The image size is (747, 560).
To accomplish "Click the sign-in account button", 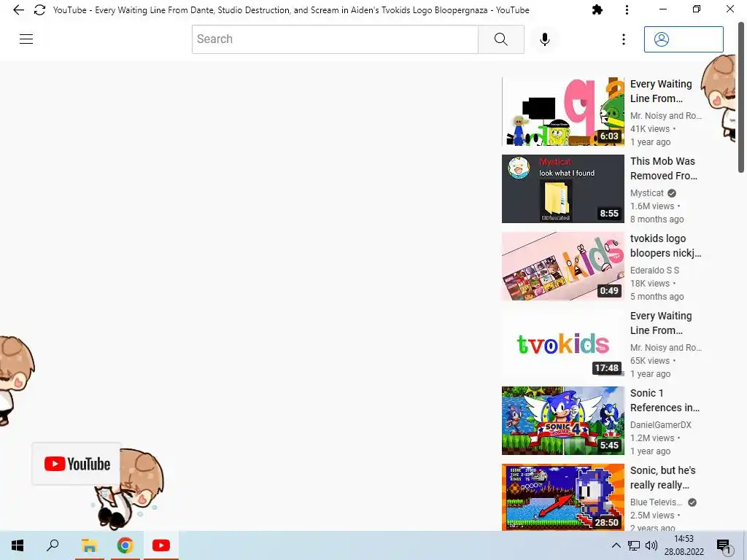I will tap(684, 39).
